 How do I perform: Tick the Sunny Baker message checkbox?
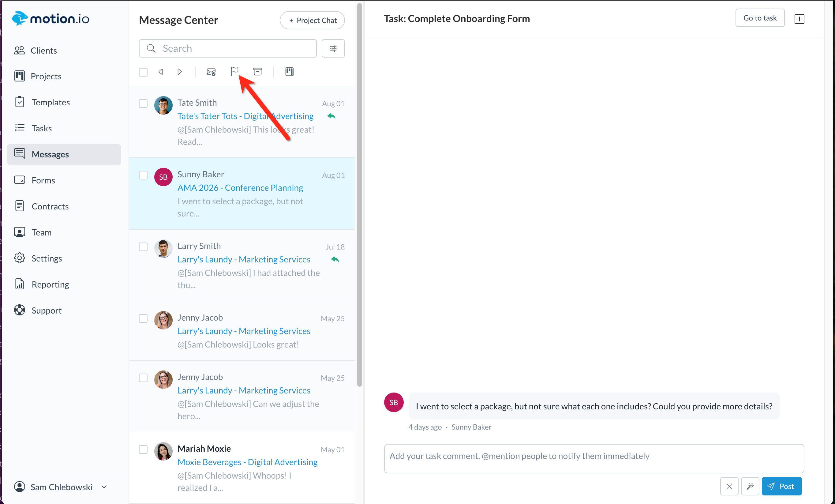click(x=143, y=175)
